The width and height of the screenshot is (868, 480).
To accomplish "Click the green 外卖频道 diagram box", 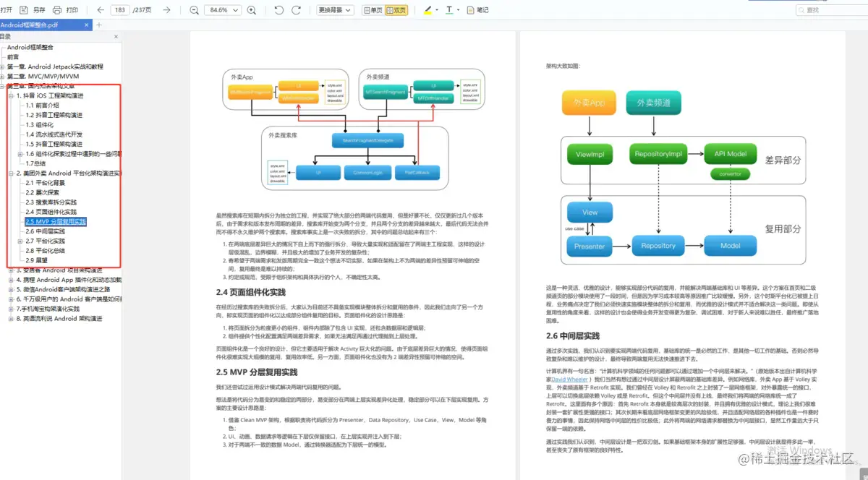I will [x=652, y=103].
